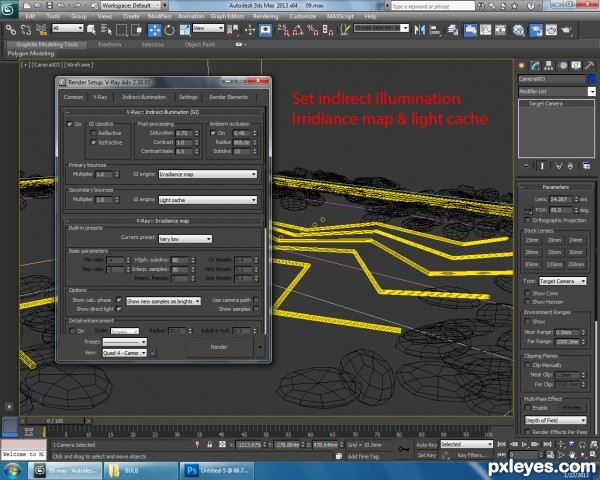Open the camera Type Target Camera dropdown
This screenshot has height=480, width=600.
click(x=562, y=281)
